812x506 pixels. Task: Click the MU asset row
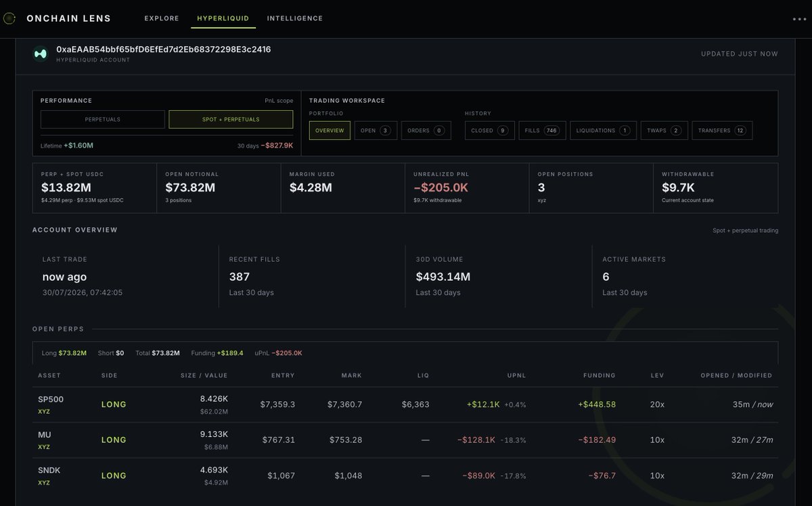[405, 440]
